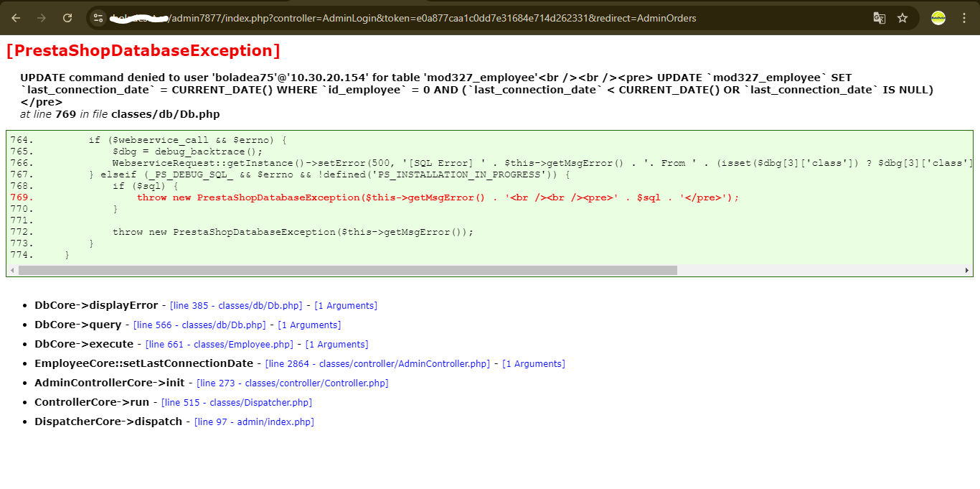Image resolution: width=980 pixels, height=489 pixels.
Task: Click the scrollbar left arrow
Action: pos(11,271)
